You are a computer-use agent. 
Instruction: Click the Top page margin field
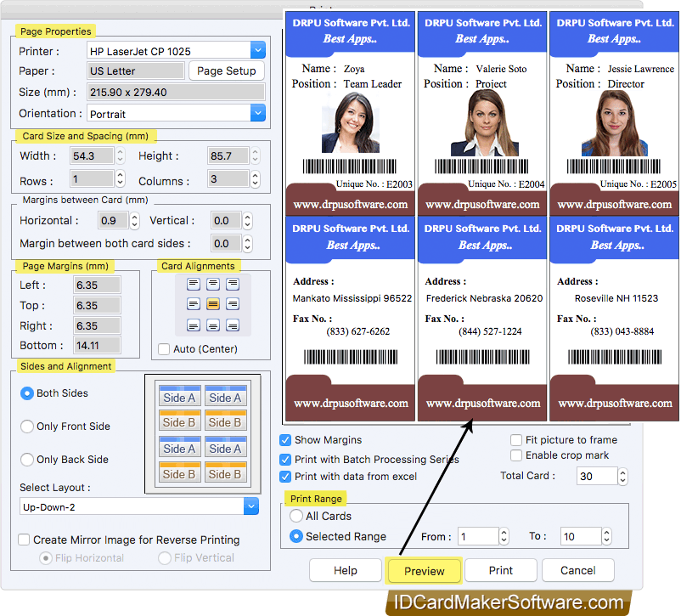(x=97, y=306)
